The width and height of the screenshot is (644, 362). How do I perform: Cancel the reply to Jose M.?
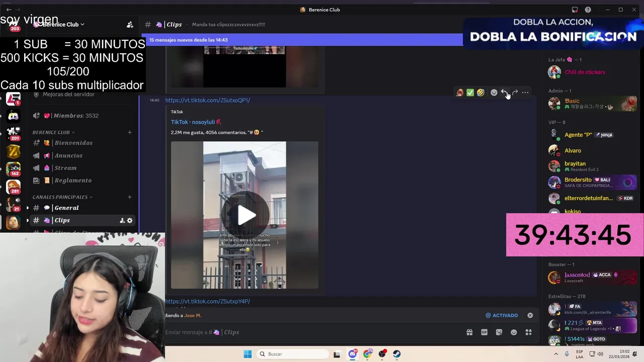pos(530,315)
